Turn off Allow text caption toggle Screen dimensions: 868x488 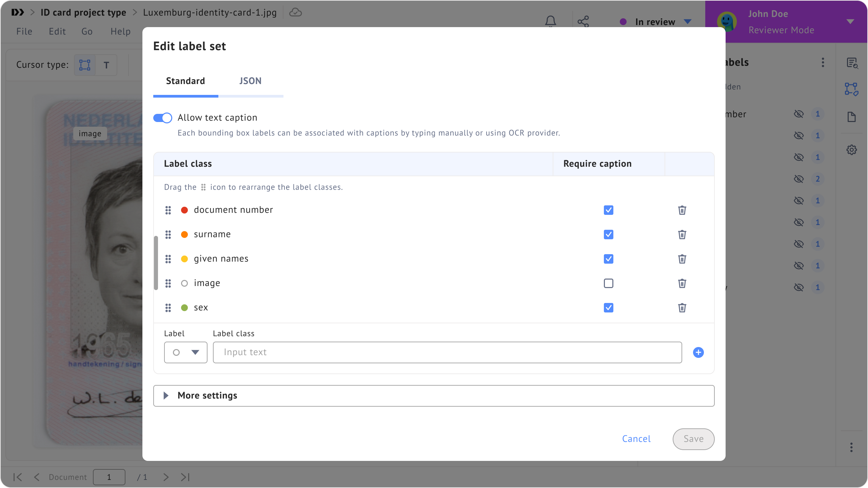pyautogui.click(x=163, y=118)
